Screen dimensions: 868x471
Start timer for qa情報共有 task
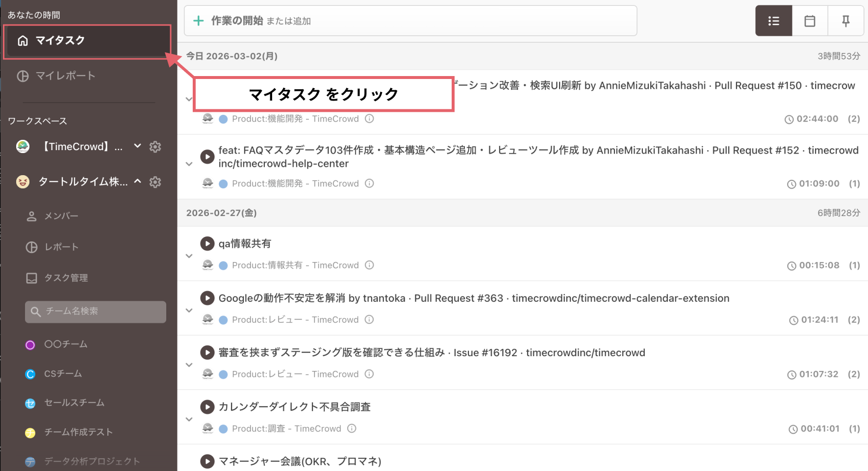[x=207, y=243]
